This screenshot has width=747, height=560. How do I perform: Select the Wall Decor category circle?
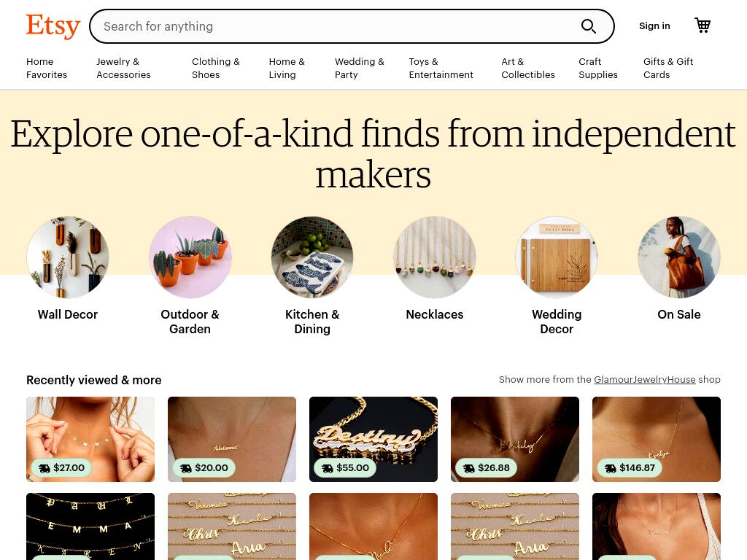[68, 257]
